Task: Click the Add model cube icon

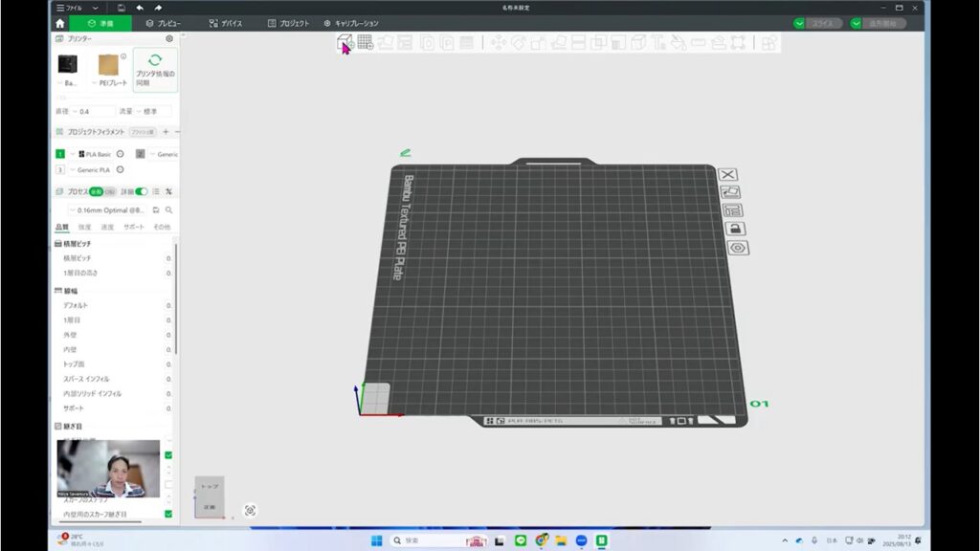Action: [345, 42]
